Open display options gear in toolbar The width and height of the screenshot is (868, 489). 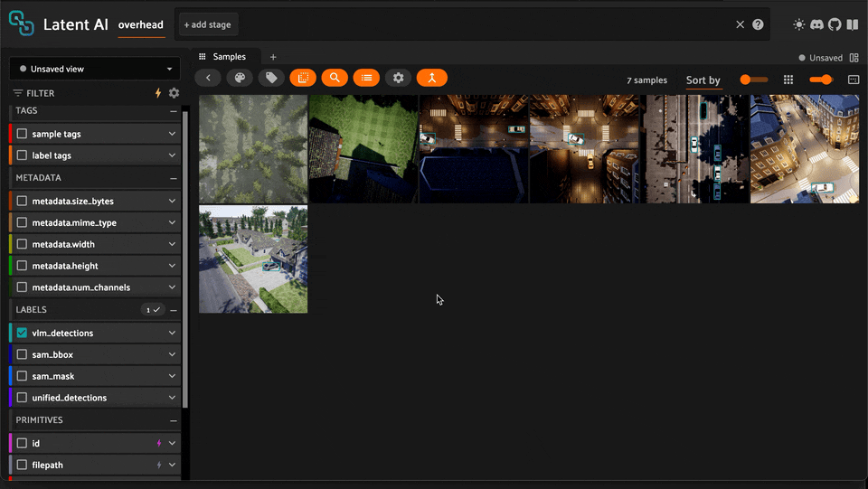(x=398, y=78)
